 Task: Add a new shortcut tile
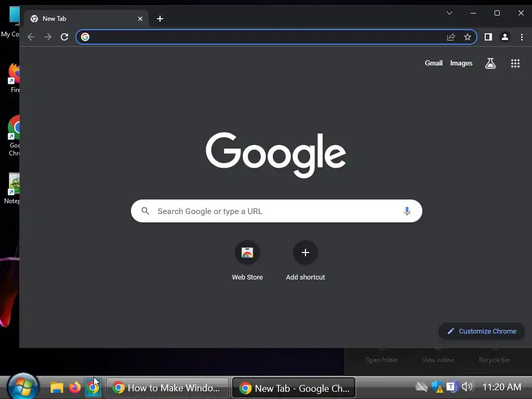tap(305, 261)
